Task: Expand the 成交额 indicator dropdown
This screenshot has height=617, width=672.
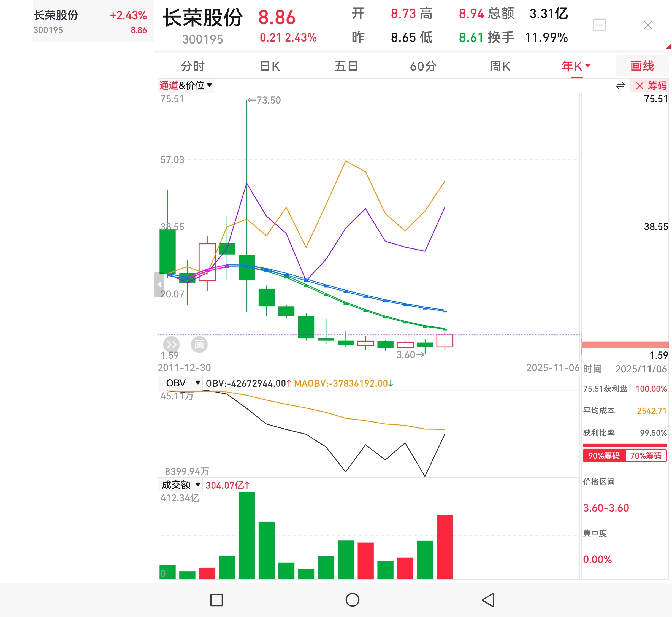Action: (181, 485)
